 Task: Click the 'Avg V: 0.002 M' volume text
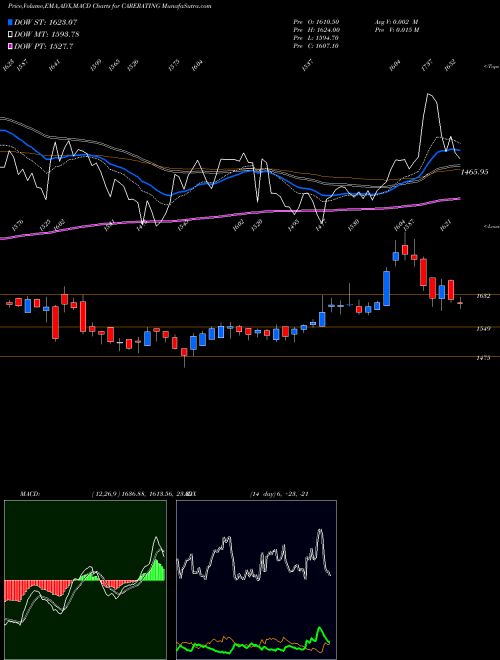coord(396,21)
